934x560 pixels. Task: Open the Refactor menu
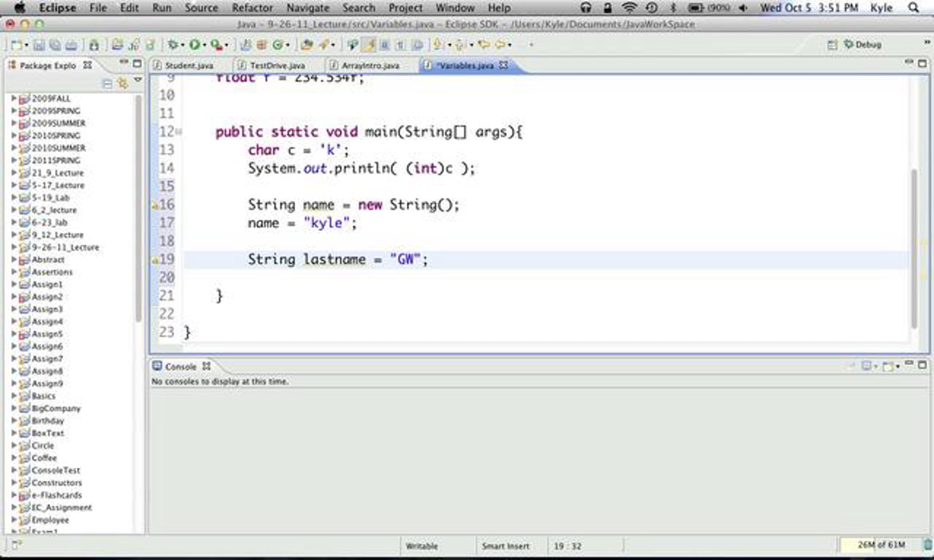click(x=252, y=8)
